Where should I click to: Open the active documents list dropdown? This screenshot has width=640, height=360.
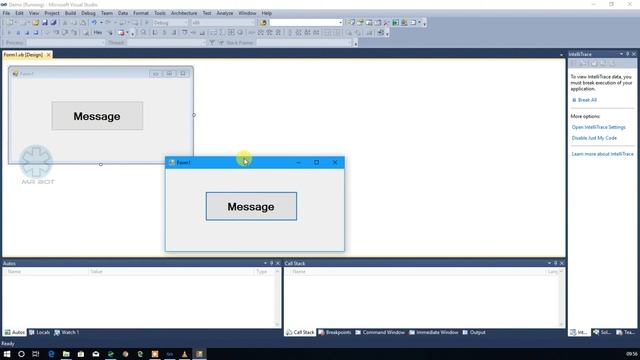[x=561, y=55]
